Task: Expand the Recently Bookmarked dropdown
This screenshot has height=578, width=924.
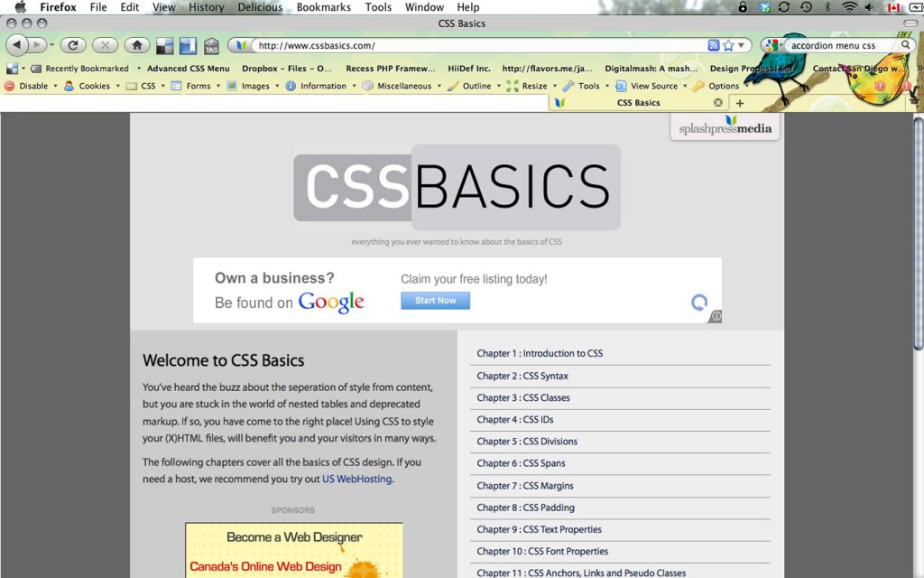Action: click(x=88, y=67)
